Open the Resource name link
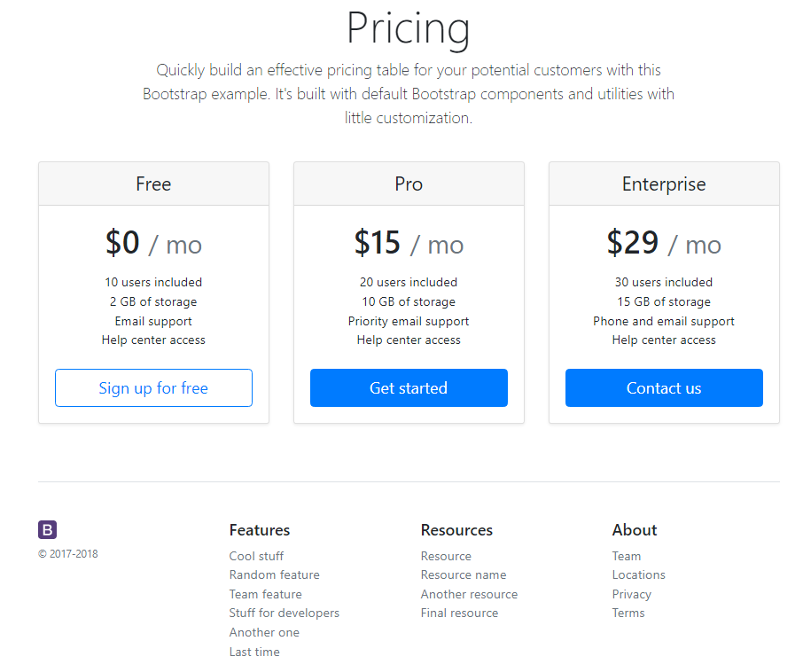 [x=464, y=574]
